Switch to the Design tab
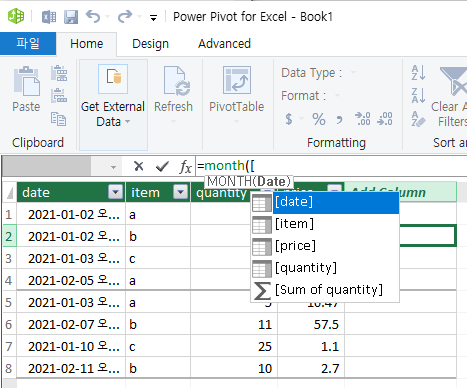Image resolution: width=467 pixels, height=388 pixels. (x=150, y=44)
